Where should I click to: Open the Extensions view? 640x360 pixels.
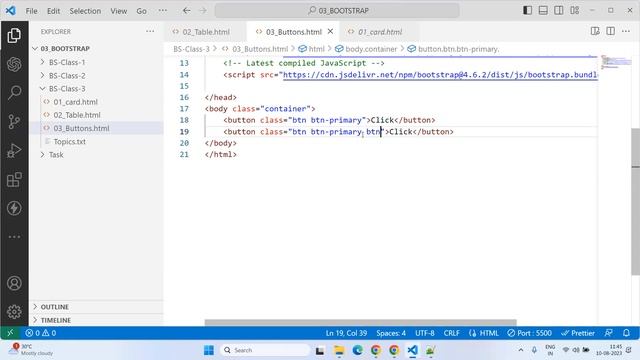[x=14, y=180]
